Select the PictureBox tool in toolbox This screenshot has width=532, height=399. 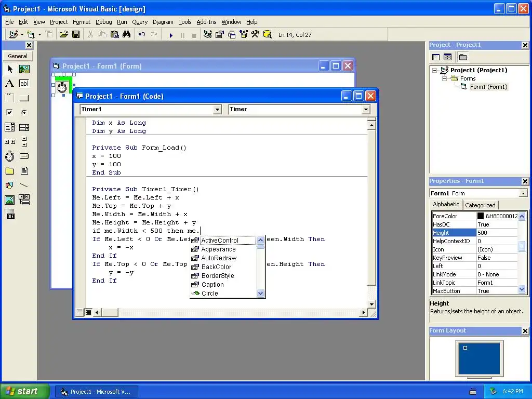[24, 69]
